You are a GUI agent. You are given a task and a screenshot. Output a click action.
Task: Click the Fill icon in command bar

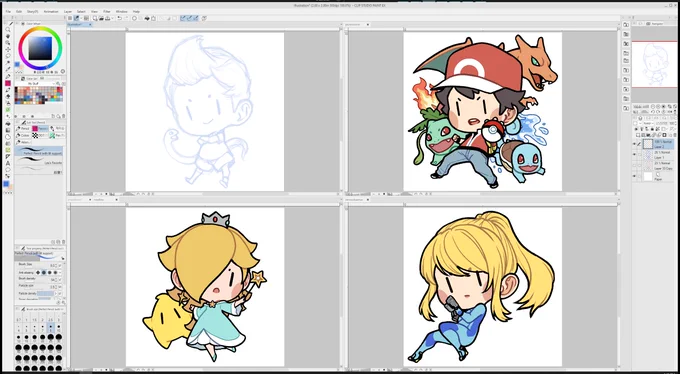(x=147, y=18)
